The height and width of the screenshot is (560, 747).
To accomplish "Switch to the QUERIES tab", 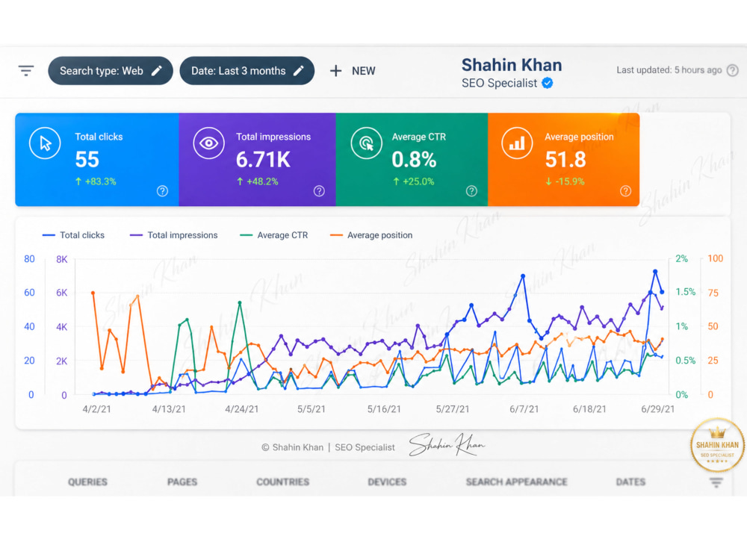I will click(x=87, y=482).
